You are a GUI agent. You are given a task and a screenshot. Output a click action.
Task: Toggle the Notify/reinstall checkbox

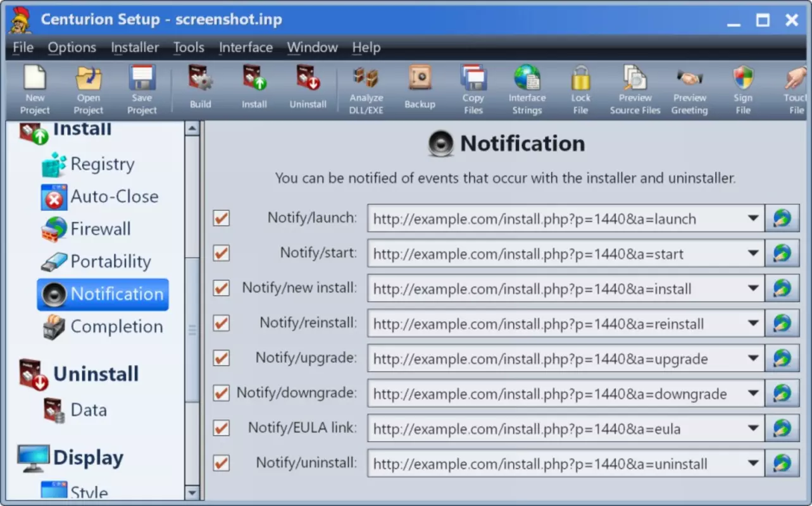pyautogui.click(x=221, y=323)
